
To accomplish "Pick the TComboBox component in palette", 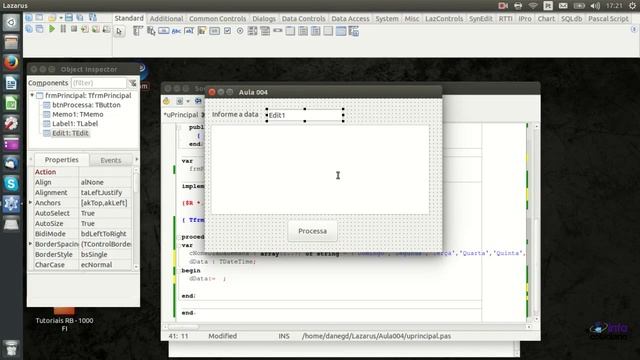I will click(265, 31).
